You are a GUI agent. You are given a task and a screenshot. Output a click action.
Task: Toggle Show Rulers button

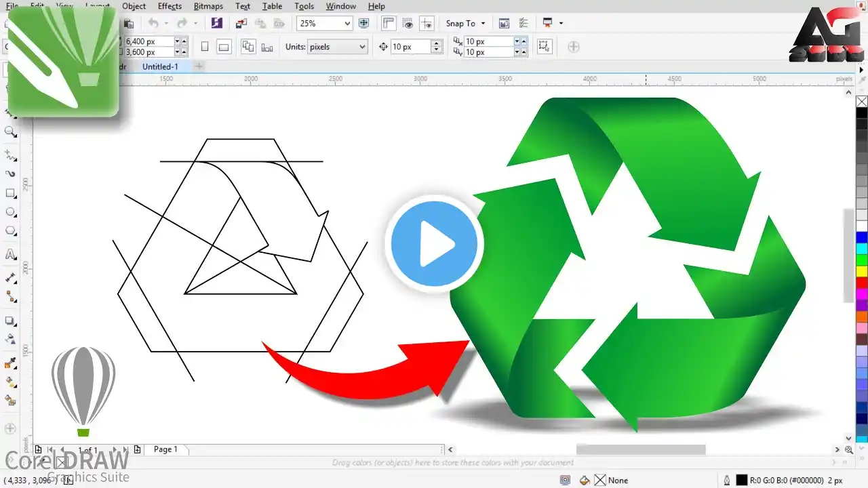tap(389, 24)
